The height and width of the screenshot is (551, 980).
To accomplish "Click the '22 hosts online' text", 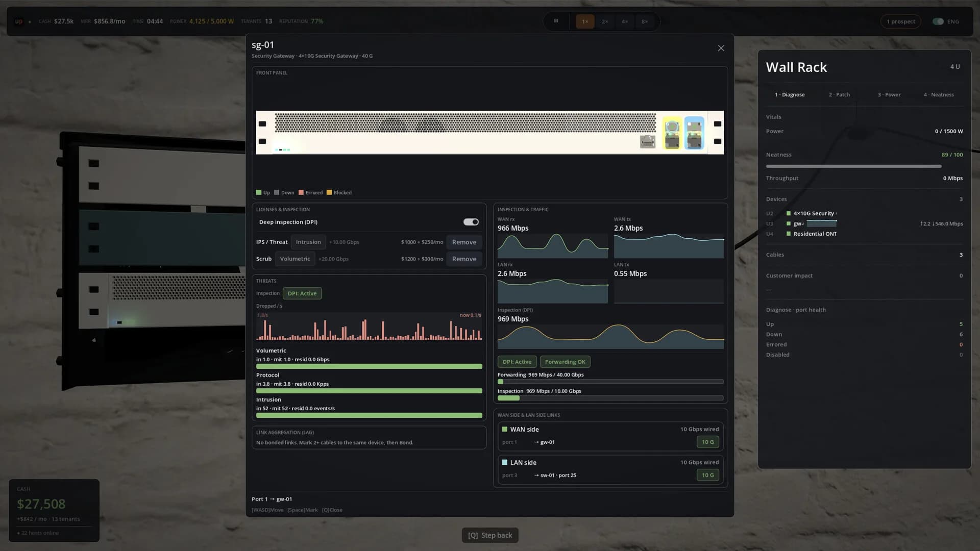I will coord(40,533).
